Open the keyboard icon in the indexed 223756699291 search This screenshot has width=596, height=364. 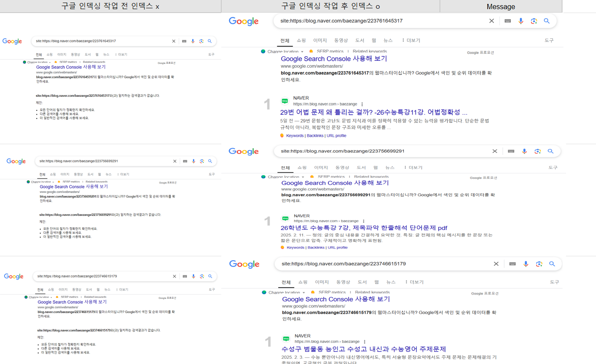[x=511, y=151]
